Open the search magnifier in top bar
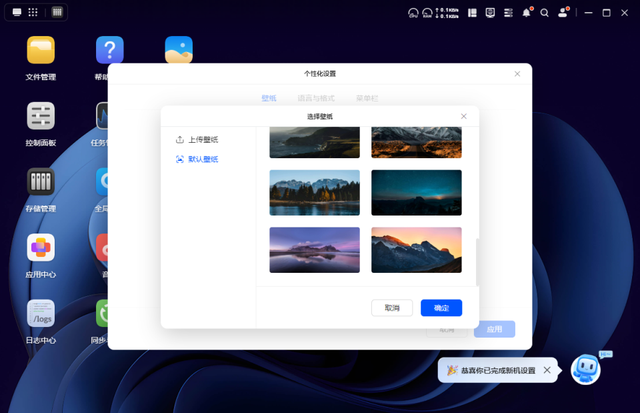 pyautogui.click(x=544, y=13)
